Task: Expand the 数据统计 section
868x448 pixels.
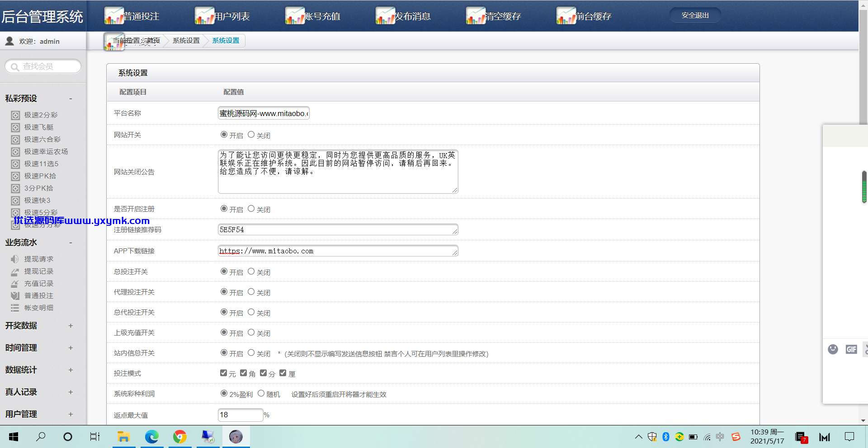Action: [71, 370]
